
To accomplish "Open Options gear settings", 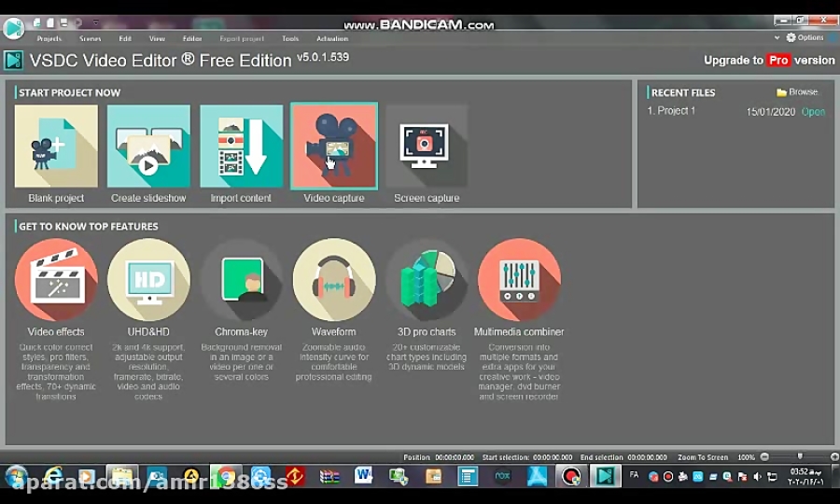I will (x=805, y=37).
